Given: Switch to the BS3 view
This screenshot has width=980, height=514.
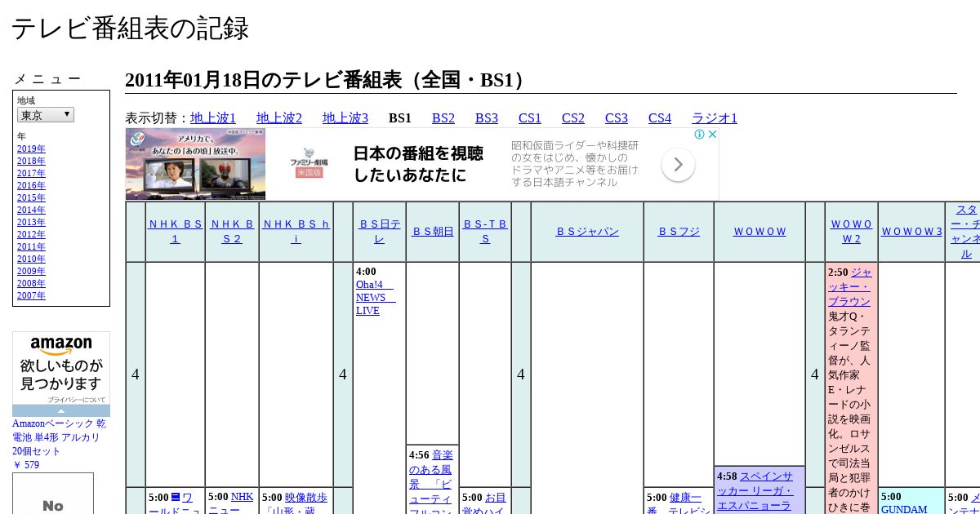Looking at the screenshot, I should 487,118.
